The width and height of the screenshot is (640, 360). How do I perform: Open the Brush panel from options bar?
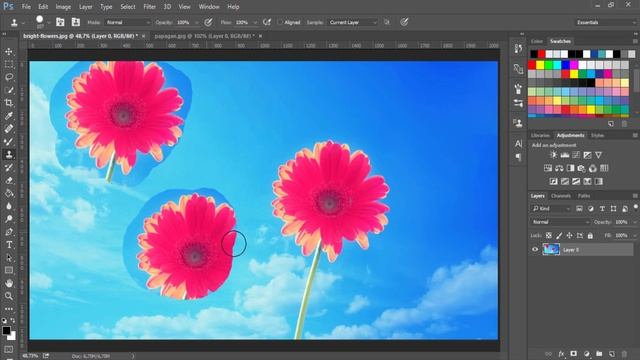tap(60, 22)
